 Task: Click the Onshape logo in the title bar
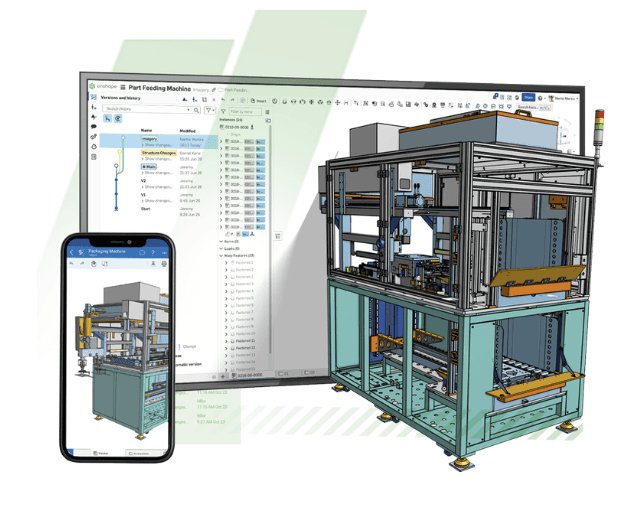pos(103,86)
